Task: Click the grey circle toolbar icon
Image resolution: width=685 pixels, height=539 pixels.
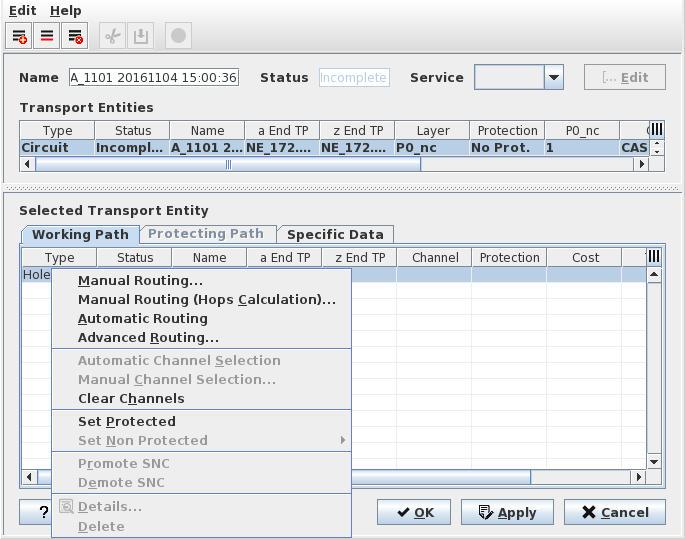Action: 178,36
